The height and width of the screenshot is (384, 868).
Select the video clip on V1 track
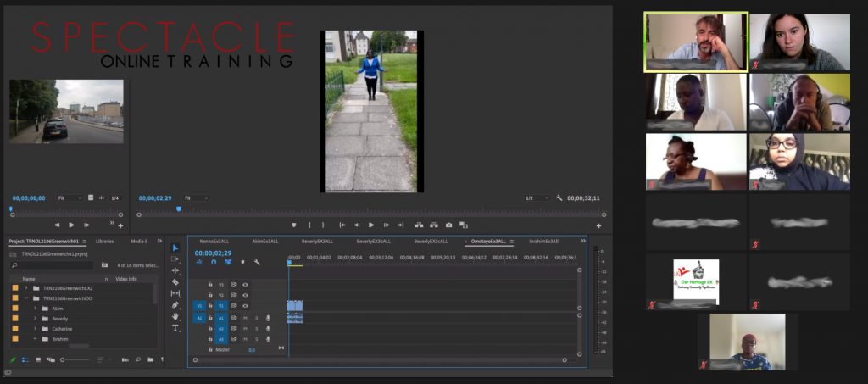[295, 305]
